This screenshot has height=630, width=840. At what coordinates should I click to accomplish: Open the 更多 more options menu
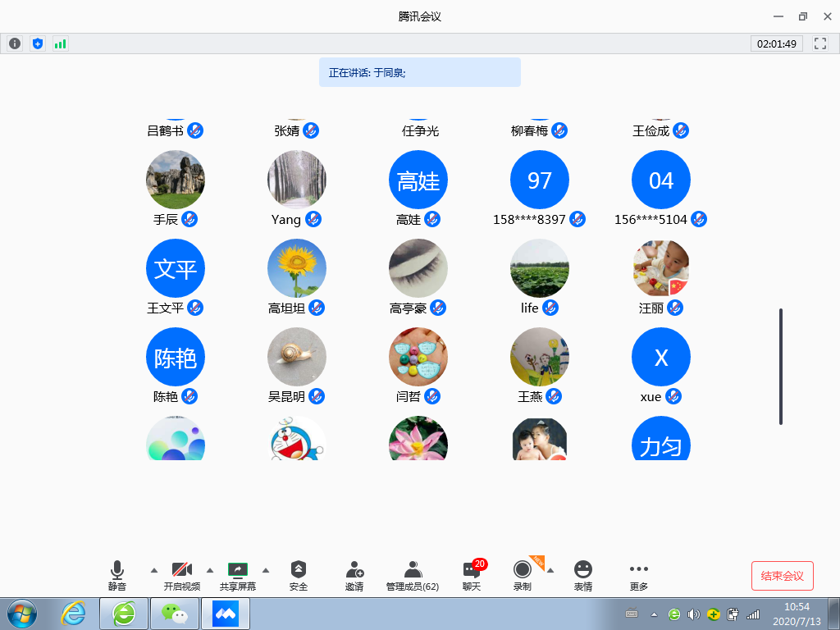click(x=639, y=575)
